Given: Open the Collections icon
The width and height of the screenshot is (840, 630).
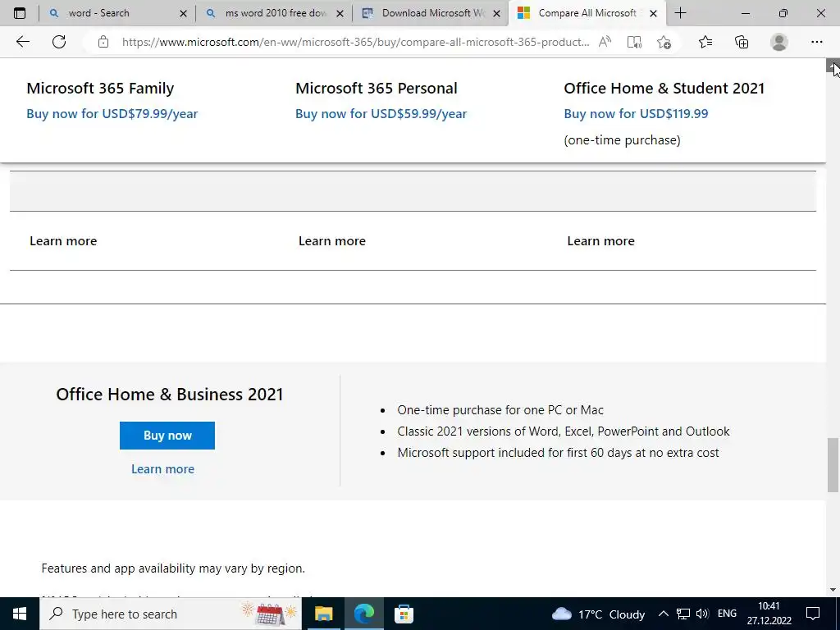Looking at the screenshot, I should [742, 42].
